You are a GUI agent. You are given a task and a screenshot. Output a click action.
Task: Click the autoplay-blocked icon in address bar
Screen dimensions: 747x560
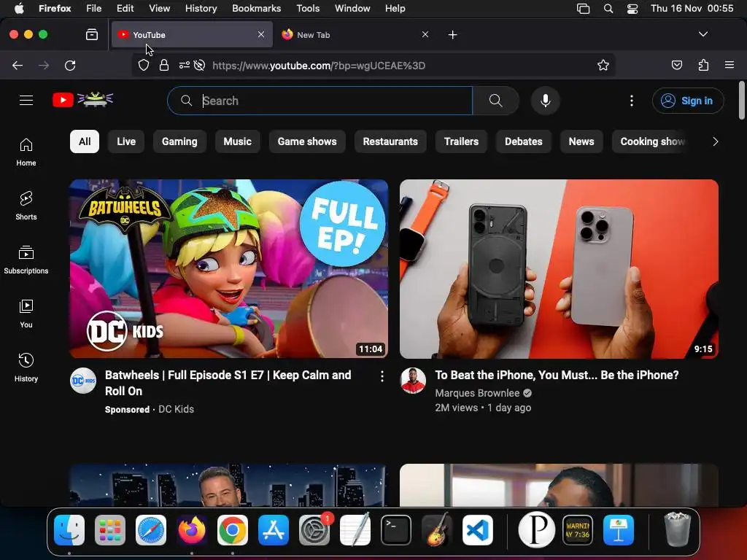[200, 65]
